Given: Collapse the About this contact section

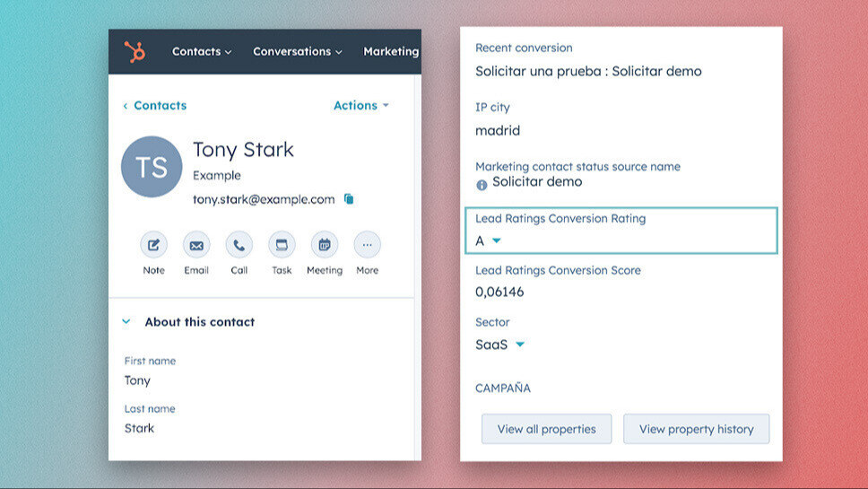Looking at the screenshot, I should (126, 322).
